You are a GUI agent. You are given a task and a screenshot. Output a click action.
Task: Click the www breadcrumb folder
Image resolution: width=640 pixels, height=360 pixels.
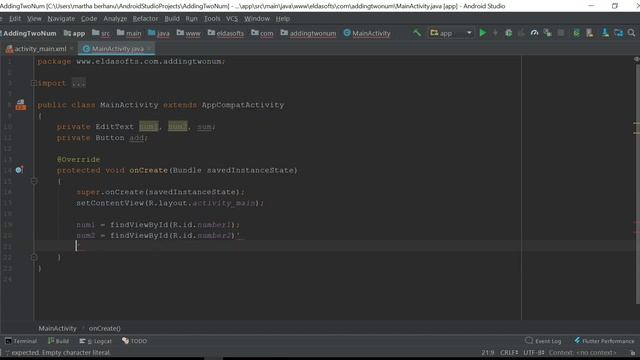coord(189,33)
